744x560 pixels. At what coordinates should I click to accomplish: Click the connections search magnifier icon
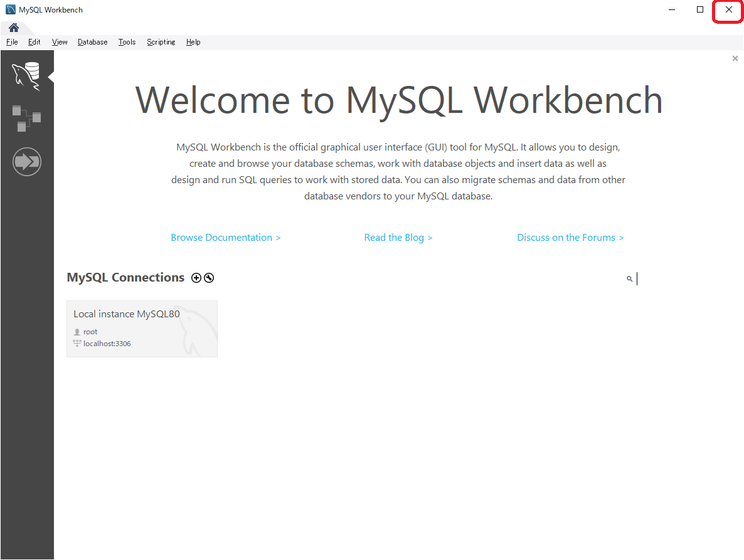coord(629,279)
